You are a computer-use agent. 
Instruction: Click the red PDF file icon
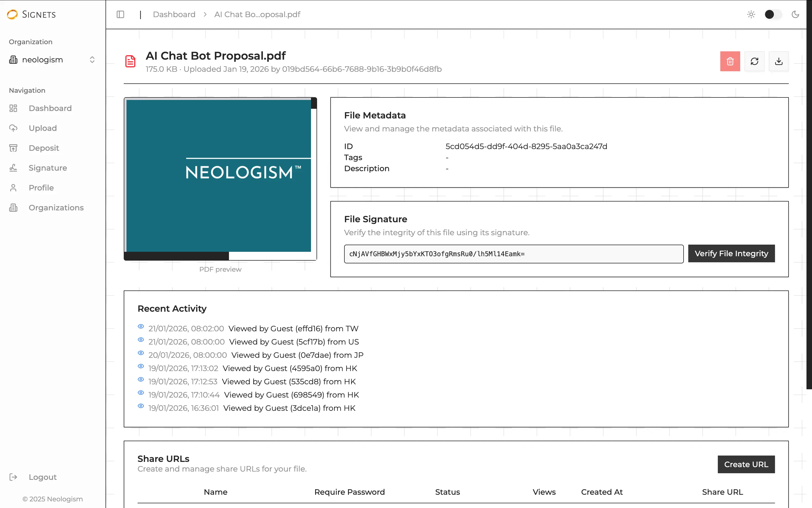[130, 62]
